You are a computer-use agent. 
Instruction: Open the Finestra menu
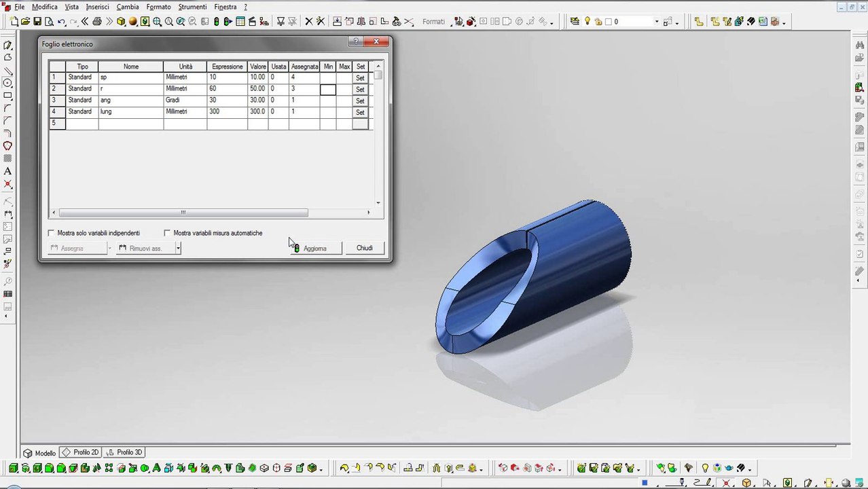(x=225, y=7)
